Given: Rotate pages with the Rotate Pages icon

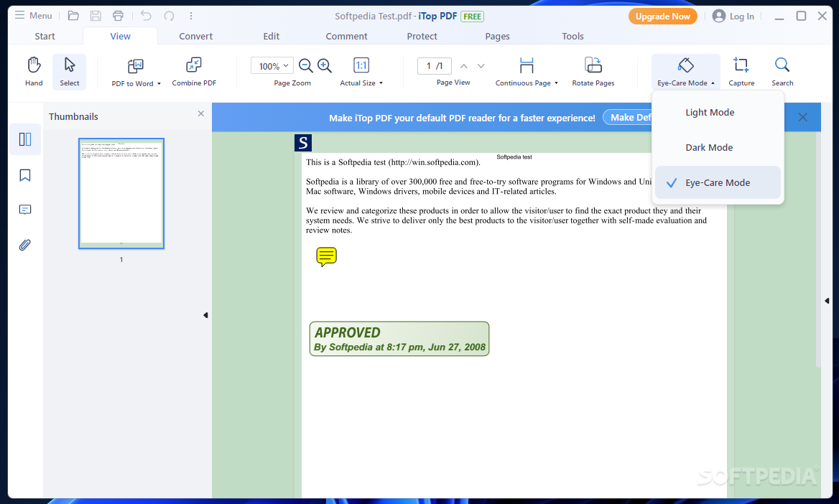Looking at the screenshot, I should [593, 65].
